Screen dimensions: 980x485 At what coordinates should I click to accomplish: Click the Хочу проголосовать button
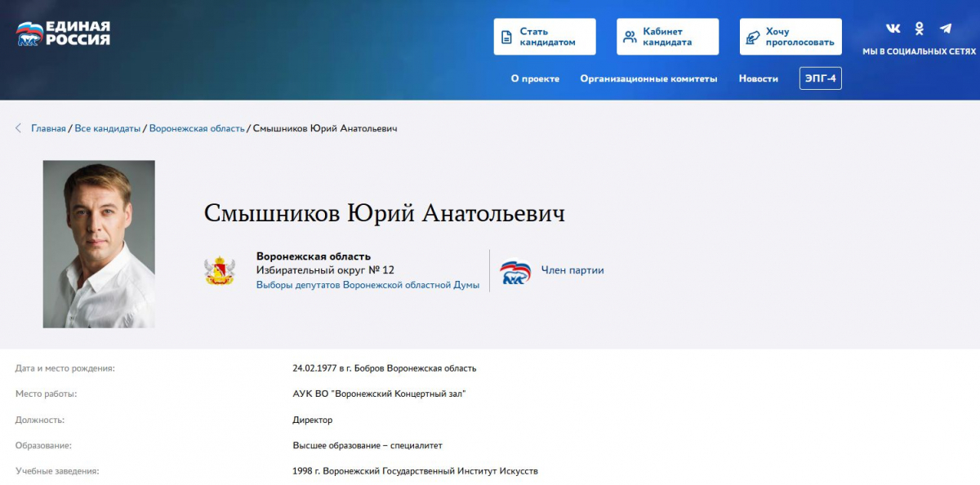coord(791,37)
